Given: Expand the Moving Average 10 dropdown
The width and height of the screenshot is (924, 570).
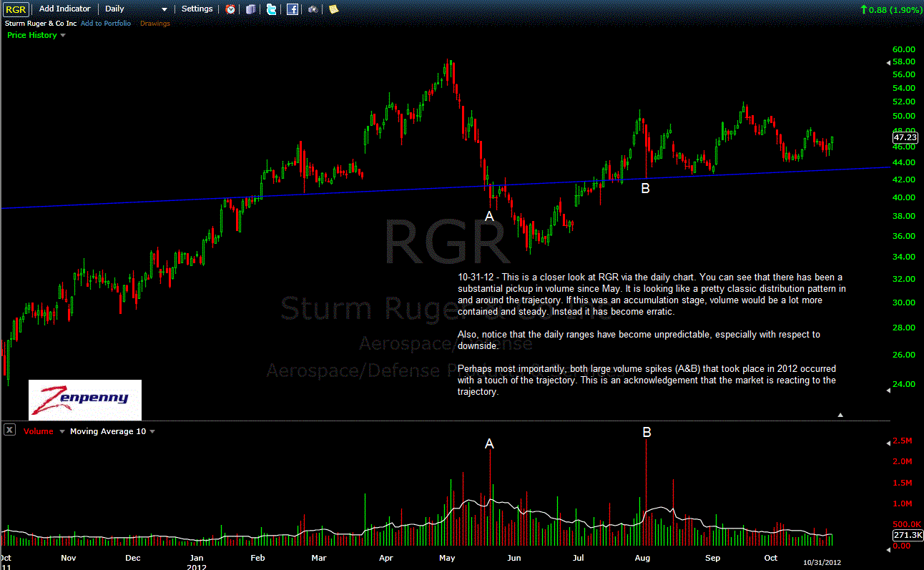Looking at the screenshot, I should pos(152,431).
